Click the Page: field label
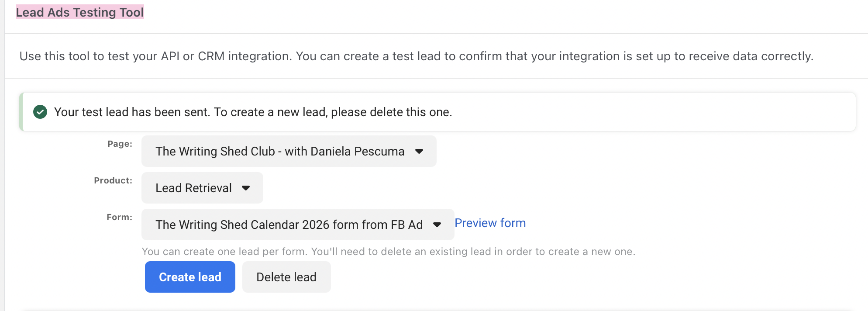 (120, 144)
